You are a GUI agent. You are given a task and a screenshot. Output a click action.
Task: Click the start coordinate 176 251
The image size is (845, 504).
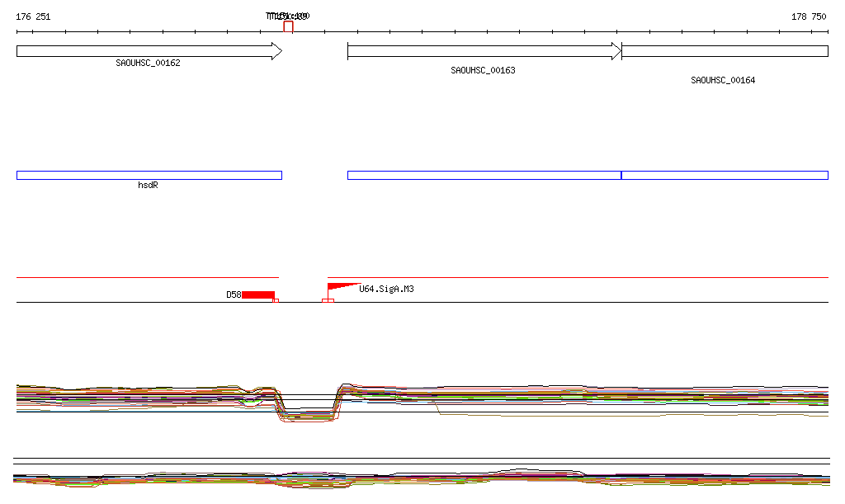pos(33,16)
